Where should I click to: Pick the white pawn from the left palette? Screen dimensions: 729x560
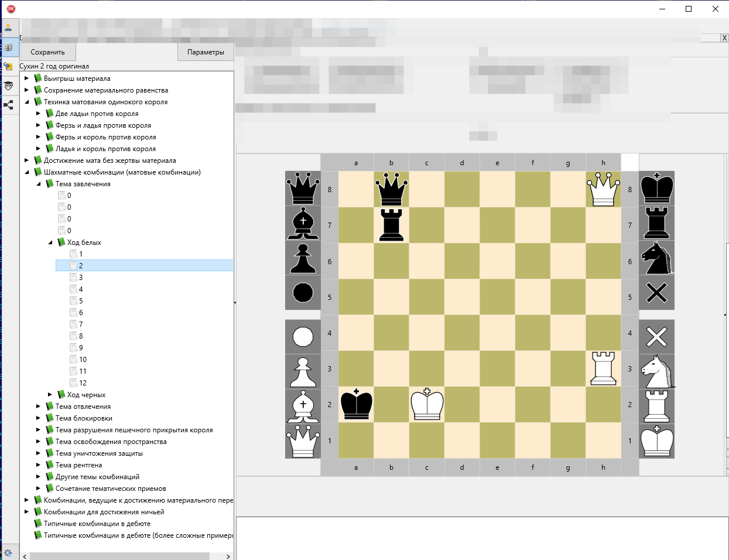point(303,371)
